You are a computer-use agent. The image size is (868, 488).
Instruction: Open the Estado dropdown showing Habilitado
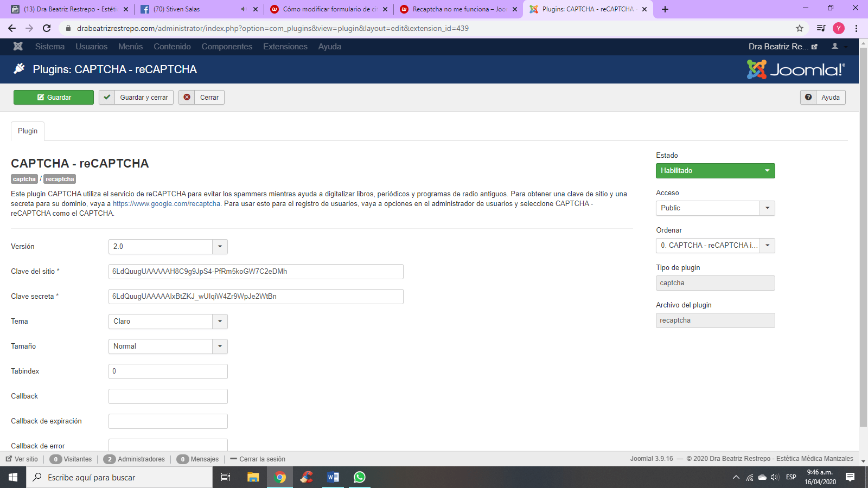716,171
